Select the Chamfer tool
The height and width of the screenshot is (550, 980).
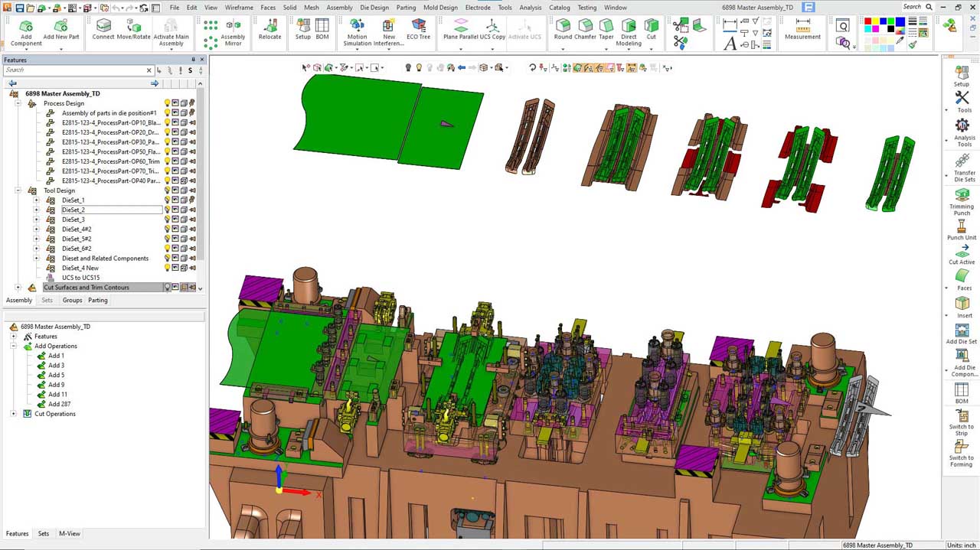click(x=585, y=30)
